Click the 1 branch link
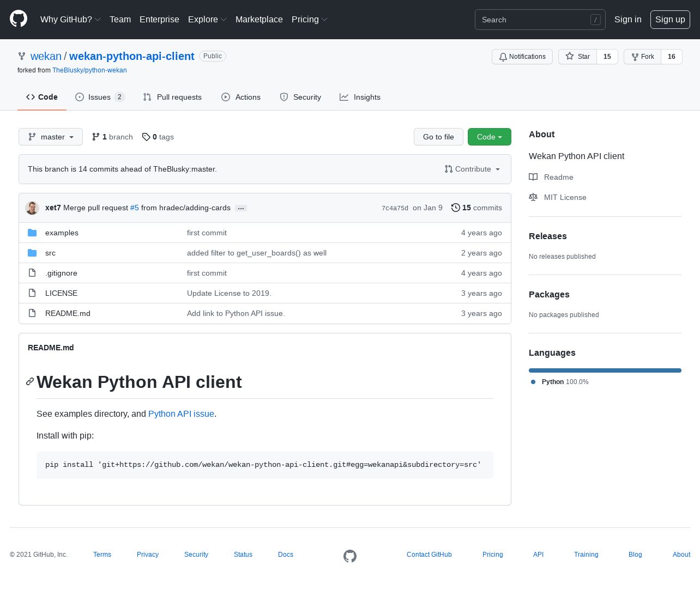The width and height of the screenshot is (700, 590). (x=112, y=137)
